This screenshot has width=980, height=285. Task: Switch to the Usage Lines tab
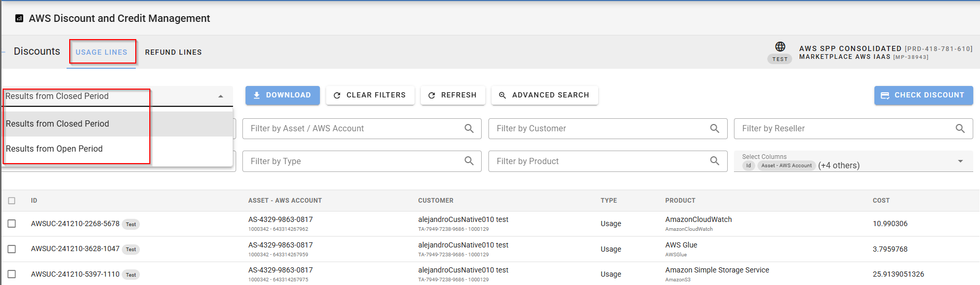(101, 52)
